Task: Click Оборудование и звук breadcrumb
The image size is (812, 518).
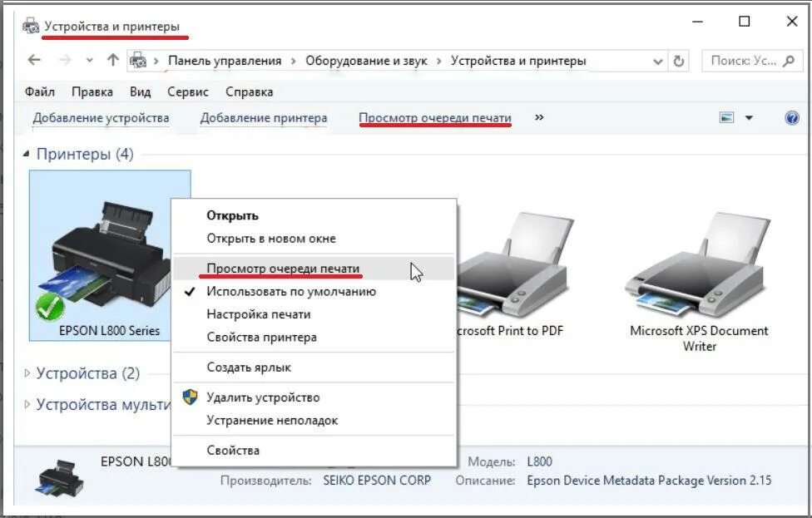Action: tap(367, 61)
